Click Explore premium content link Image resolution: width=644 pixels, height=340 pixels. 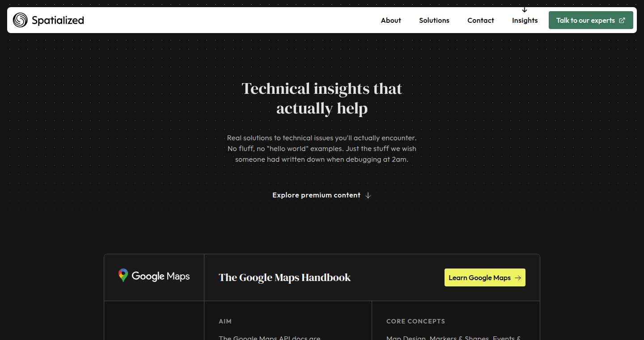(x=322, y=195)
